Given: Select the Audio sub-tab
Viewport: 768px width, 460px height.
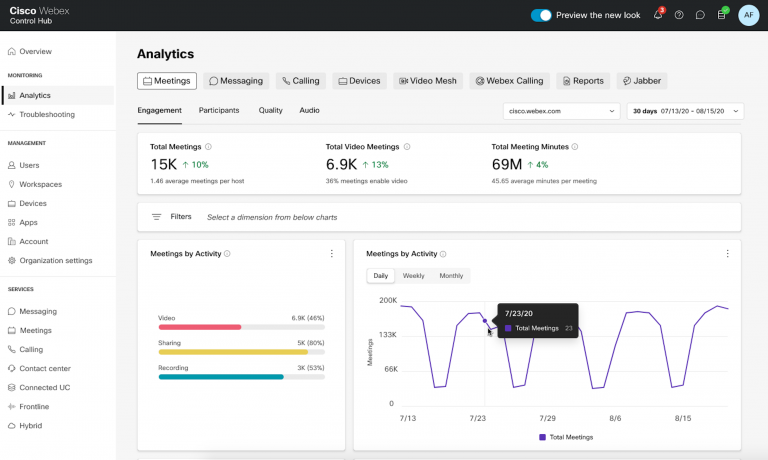Looking at the screenshot, I should (309, 111).
